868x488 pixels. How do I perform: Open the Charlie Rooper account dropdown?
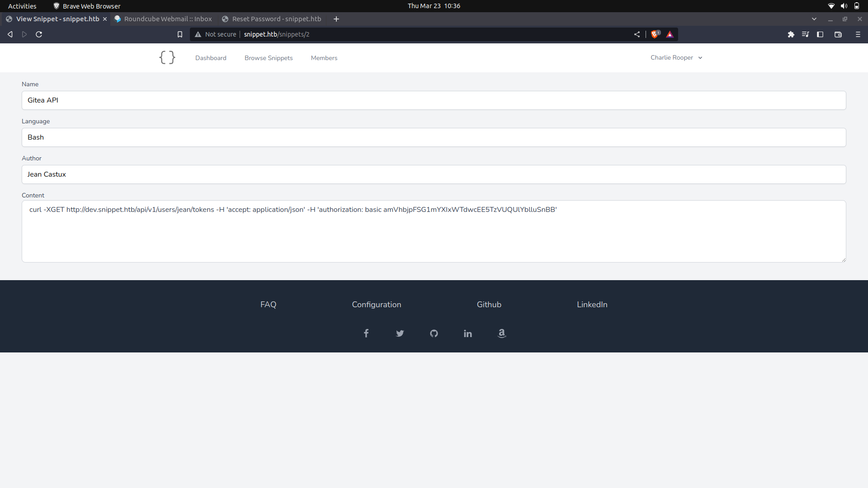(x=676, y=57)
